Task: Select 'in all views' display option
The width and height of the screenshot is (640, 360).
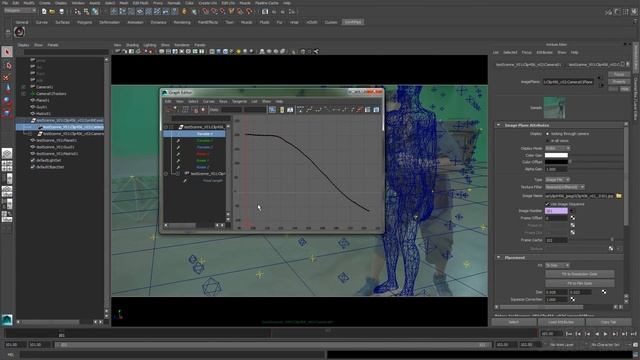Action: coord(547,141)
